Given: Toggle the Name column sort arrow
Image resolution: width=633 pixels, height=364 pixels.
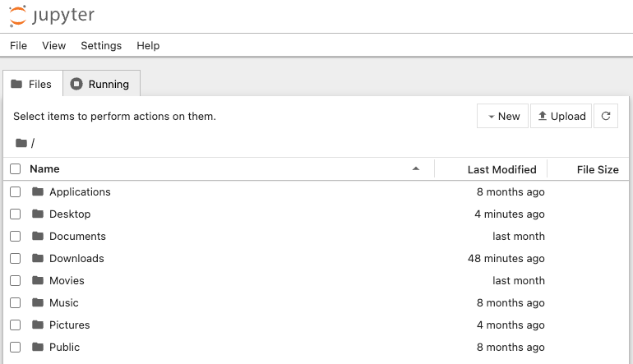Looking at the screenshot, I should [x=416, y=169].
